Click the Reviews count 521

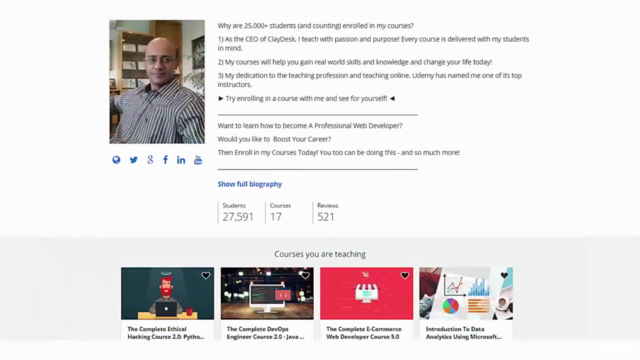[x=326, y=217]
